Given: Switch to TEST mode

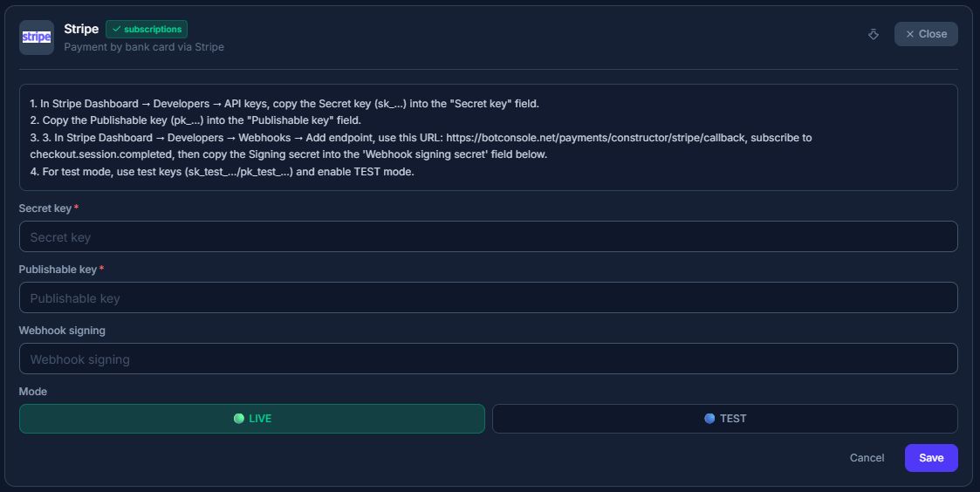Looking at the screenshot, I should (725, 419).
